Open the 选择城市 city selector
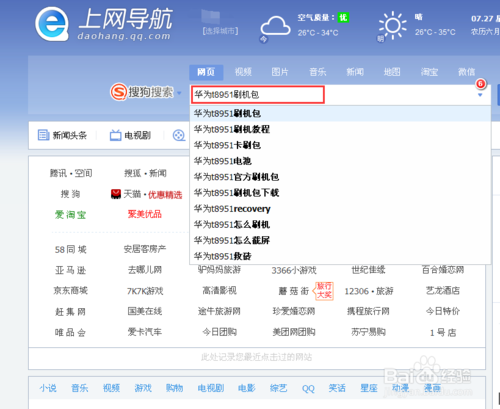The height and width of the screenshot is (409, 500). [220, 31]
